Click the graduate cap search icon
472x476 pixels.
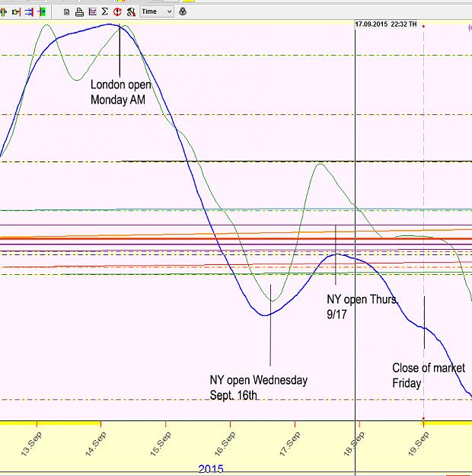[x=131, y=12]
